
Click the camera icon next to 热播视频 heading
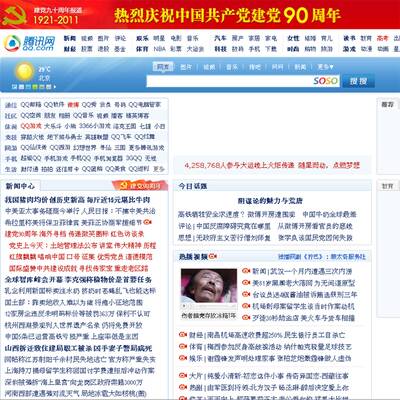(213, 256)
